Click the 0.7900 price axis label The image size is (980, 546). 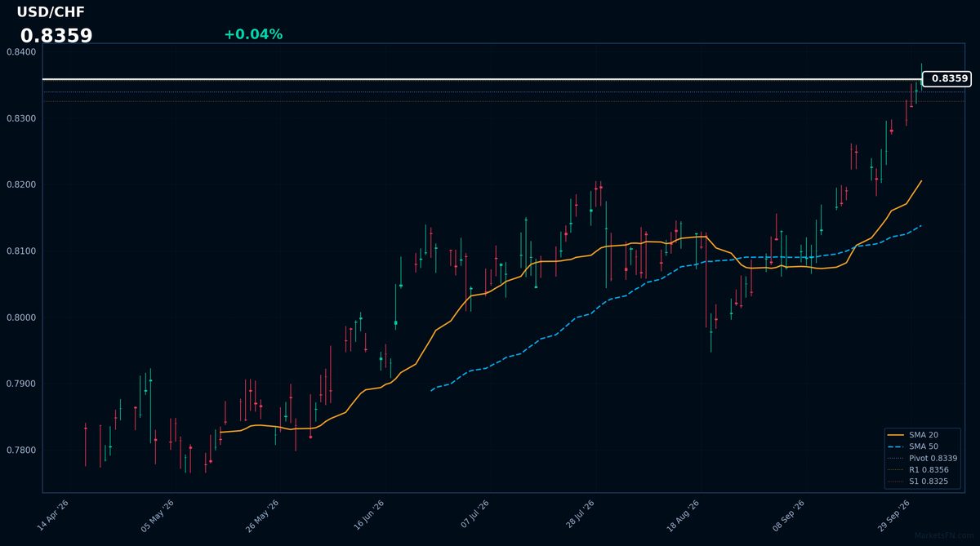tap(21, 384)
